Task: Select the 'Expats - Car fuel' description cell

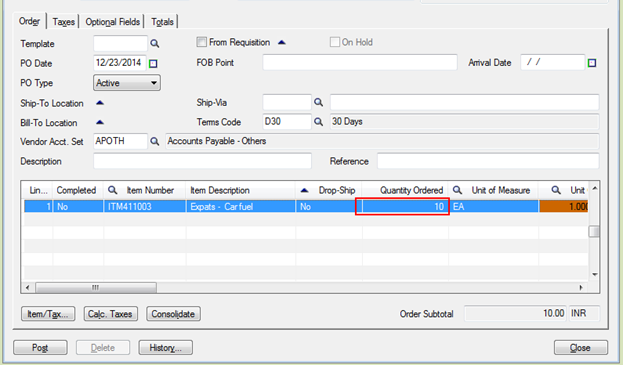Action: [x=241, y=207]
